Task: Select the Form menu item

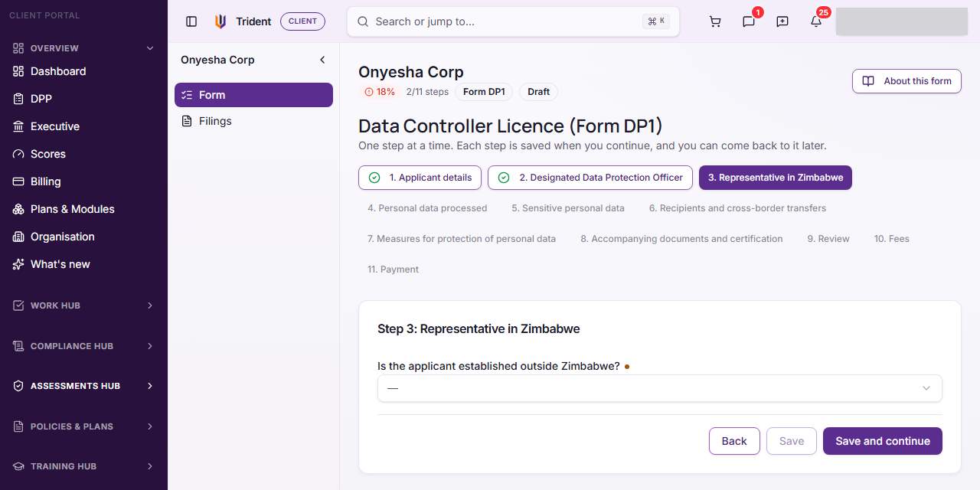Action: (253, 95)
